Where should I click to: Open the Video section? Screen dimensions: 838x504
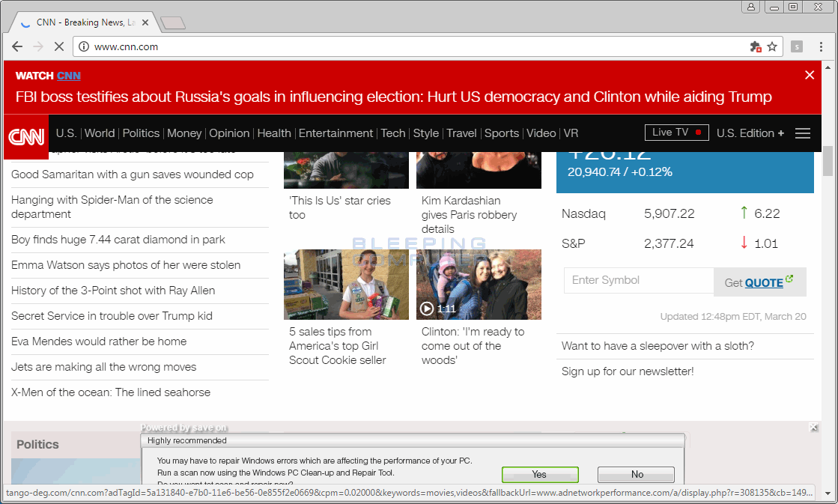pyautogui.click(x=541, y=133)
